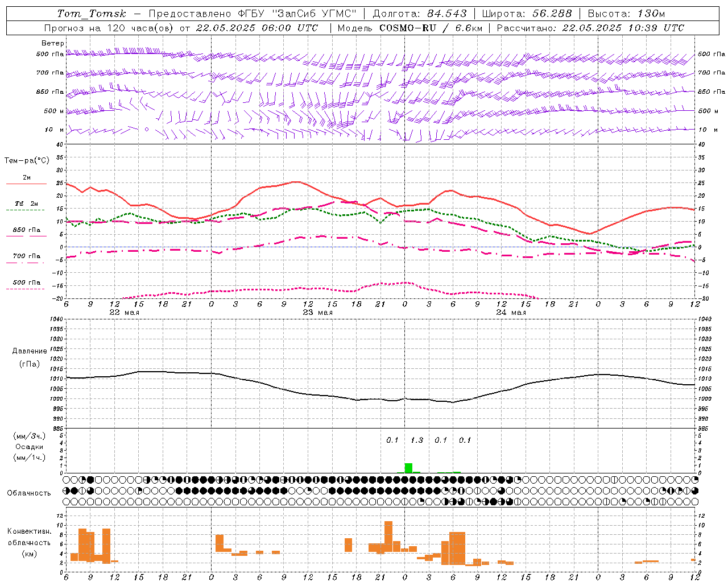Click the '700 гПа' label in temperature legend
The image size is (728, 582).
[x=27, y=256]
